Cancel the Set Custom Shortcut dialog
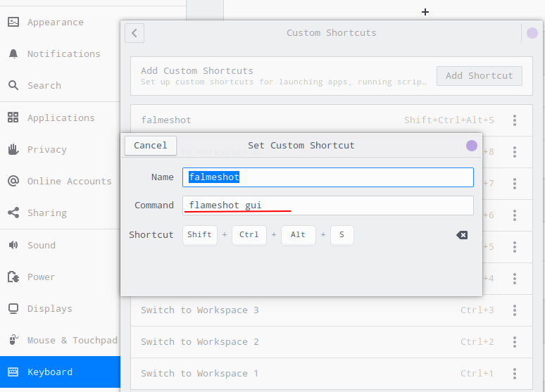This screenshot has height=392, width=545. pos(151,146)
